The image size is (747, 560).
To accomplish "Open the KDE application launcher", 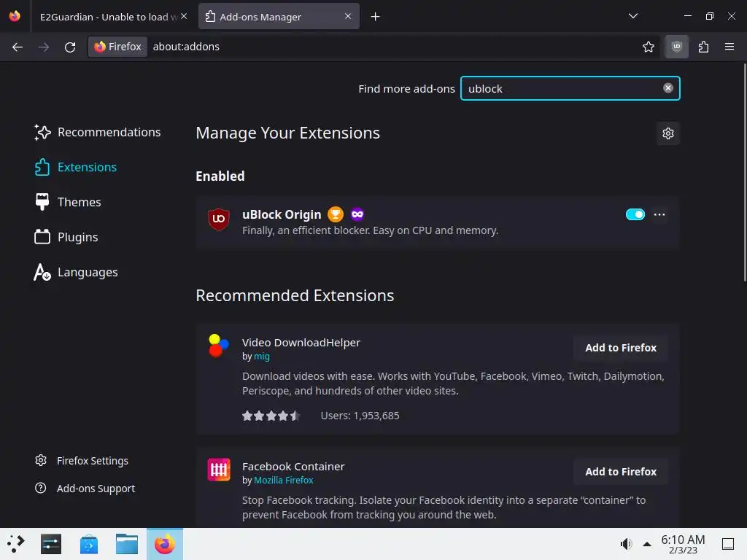I will coord(15,544).
